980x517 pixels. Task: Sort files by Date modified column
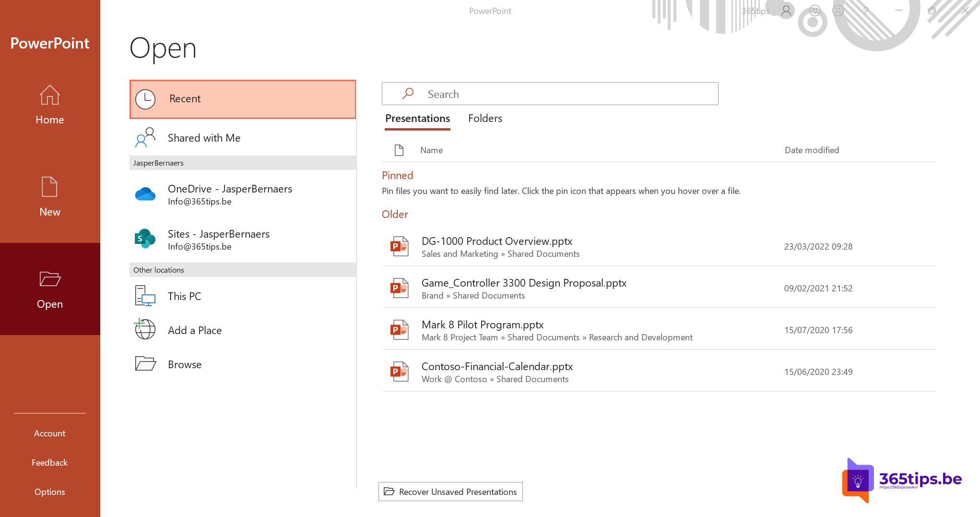[x=812, y=150]
